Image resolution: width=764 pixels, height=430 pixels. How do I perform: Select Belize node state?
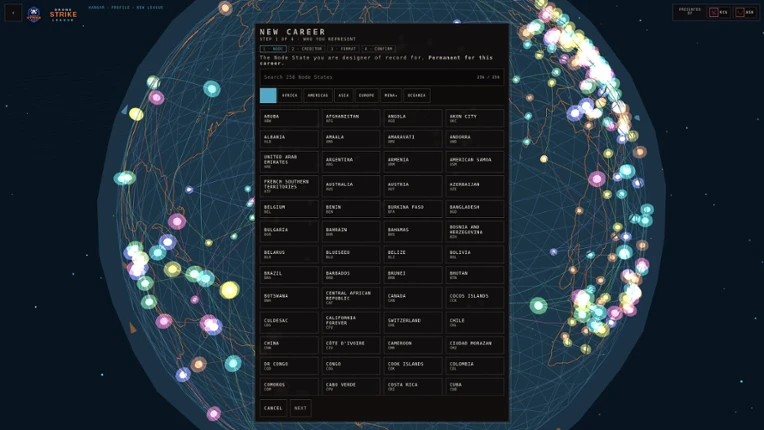click(x=413, y=254)
